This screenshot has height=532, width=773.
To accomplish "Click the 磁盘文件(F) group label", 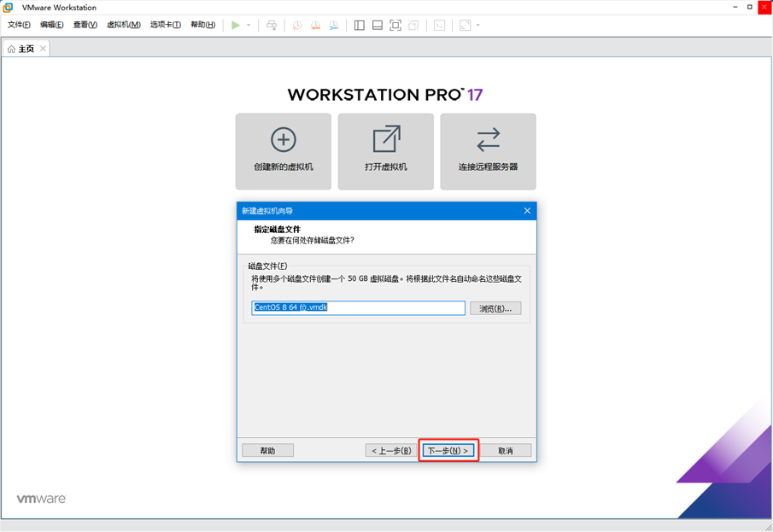I will click(x=267, y=266).
